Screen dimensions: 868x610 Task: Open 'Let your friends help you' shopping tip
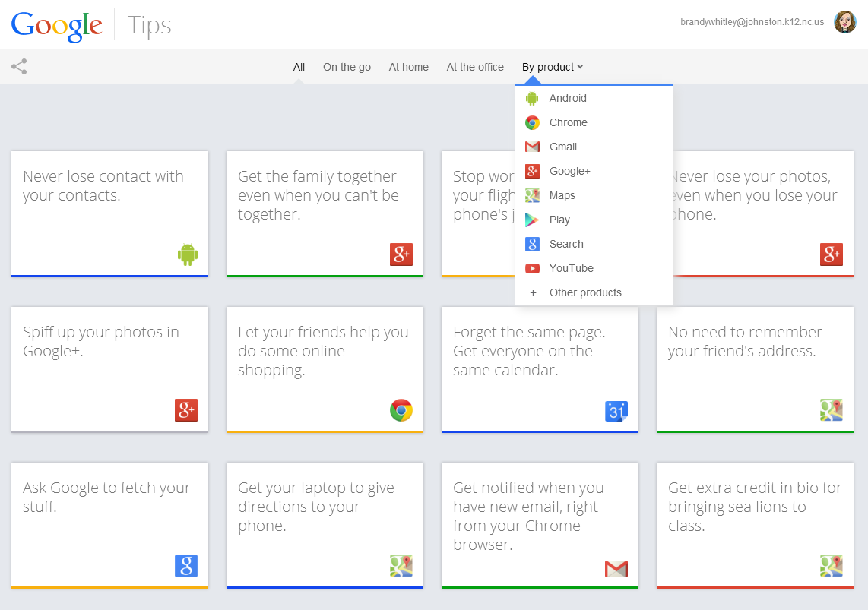pyautogui.click(x=325, y=369)
